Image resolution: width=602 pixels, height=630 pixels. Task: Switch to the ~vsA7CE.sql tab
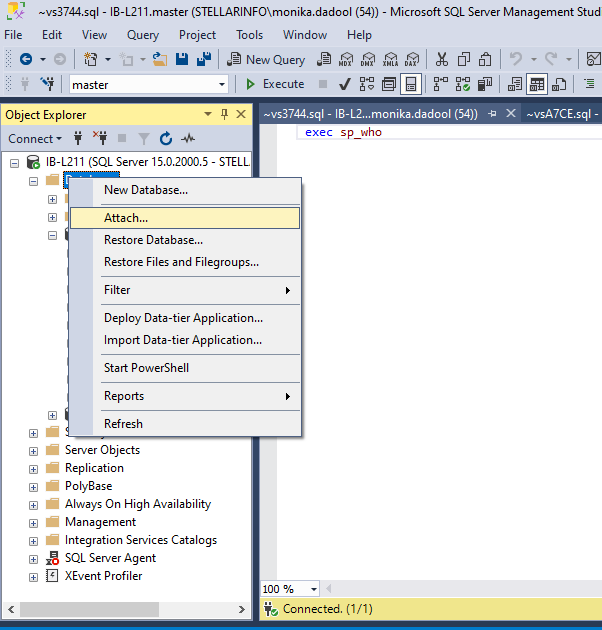coord(560,114)
